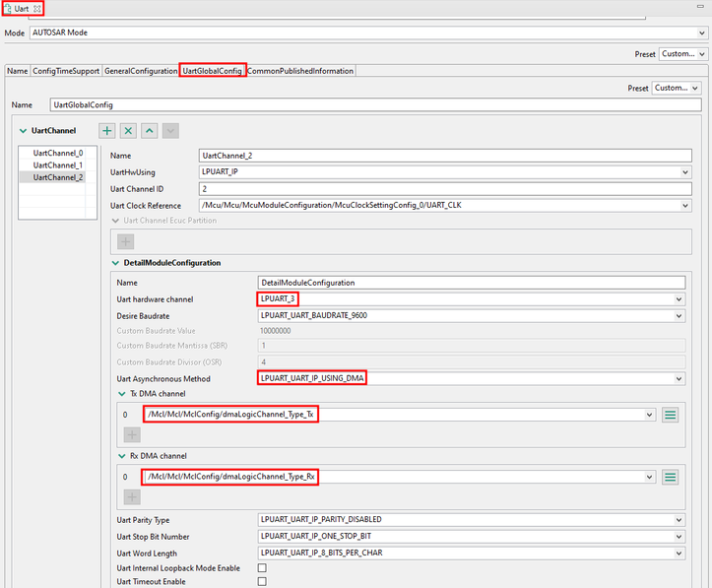Image resolution: width=712 pixels, height=588 pixels.
Task: Switch to GeneralConfiguration tab
Action: [x=141, y=71]
